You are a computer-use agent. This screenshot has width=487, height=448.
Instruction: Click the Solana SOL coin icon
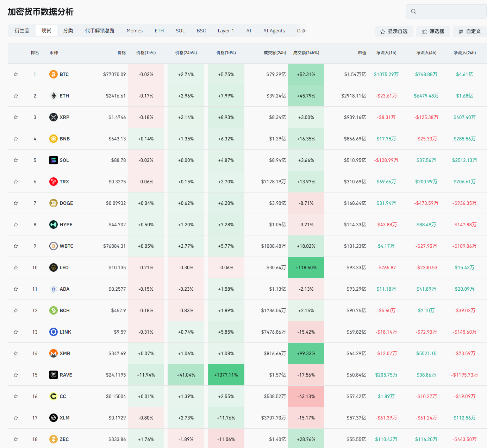point(54,160)
